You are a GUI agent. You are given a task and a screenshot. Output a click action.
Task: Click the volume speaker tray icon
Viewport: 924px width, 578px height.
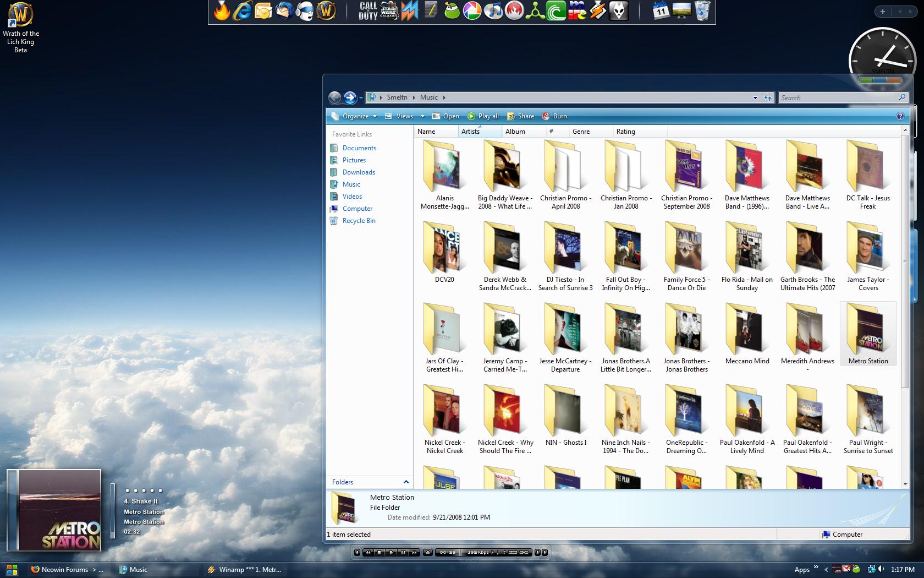[x=881, y=569]
